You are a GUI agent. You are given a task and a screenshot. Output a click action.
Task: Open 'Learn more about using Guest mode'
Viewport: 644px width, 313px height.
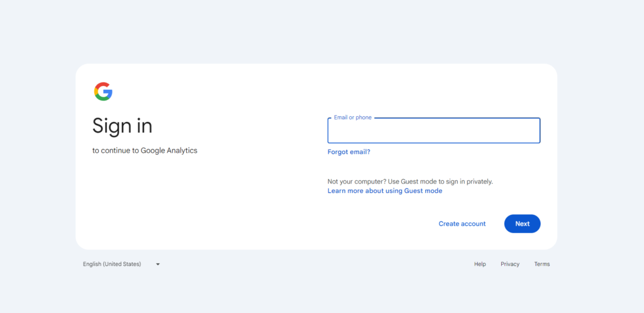[384, 191]
